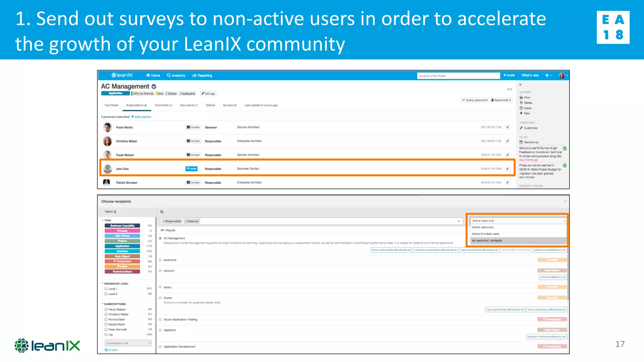The image size is (644, 362).
Task: Edit Patrick Schober's subscription via pencil icon
Action: pyautogui.click(x=508, y=183)
